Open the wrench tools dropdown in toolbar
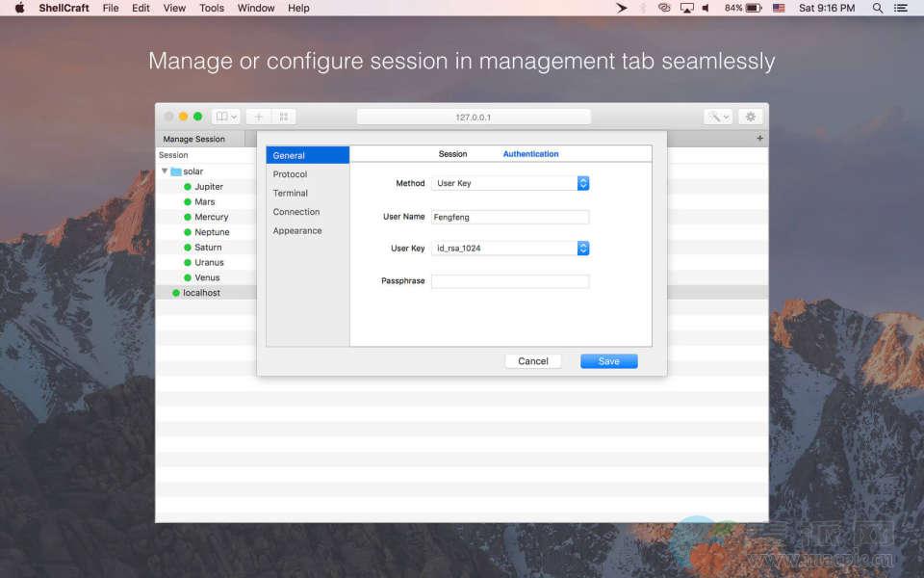 [718, 117]
